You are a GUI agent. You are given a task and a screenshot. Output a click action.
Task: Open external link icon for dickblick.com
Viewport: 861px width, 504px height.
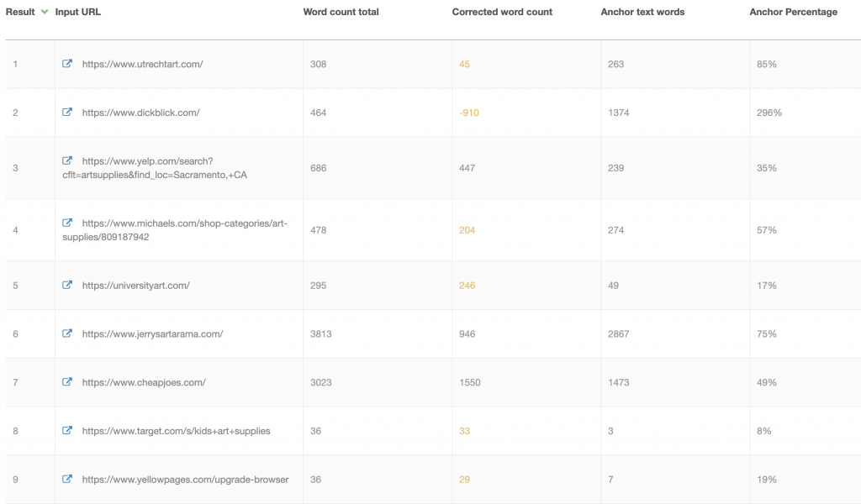point(67,112)
